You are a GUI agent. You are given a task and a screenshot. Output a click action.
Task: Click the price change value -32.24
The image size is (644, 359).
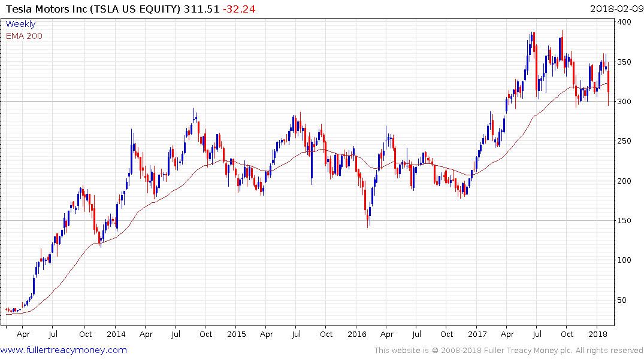coord(239,9)
